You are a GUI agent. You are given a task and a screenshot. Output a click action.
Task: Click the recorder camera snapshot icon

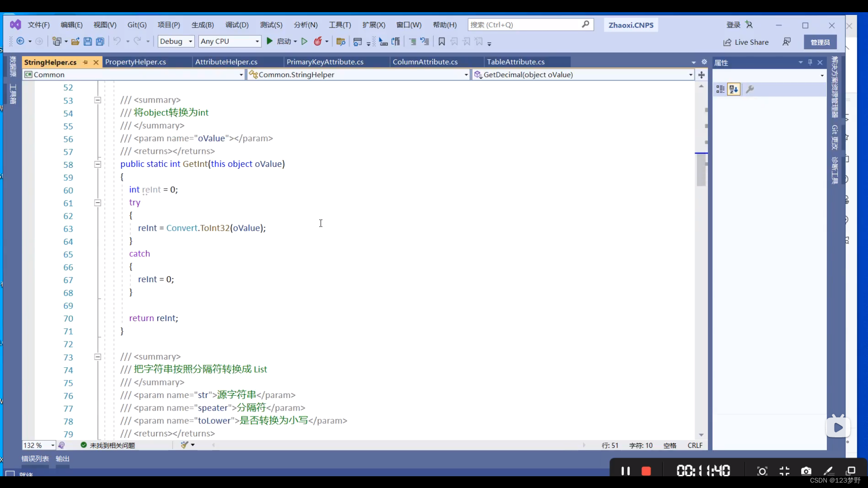pyautogui.click(x=806, y=471)
